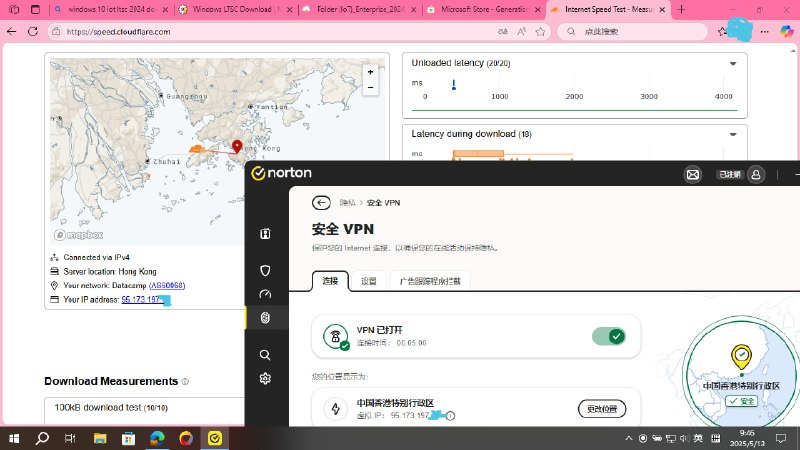This screenshot has height=450, width=800.
Task: Zoom out on the Cloudflare map
Action: pyautogui.click(x=370, y=87)
